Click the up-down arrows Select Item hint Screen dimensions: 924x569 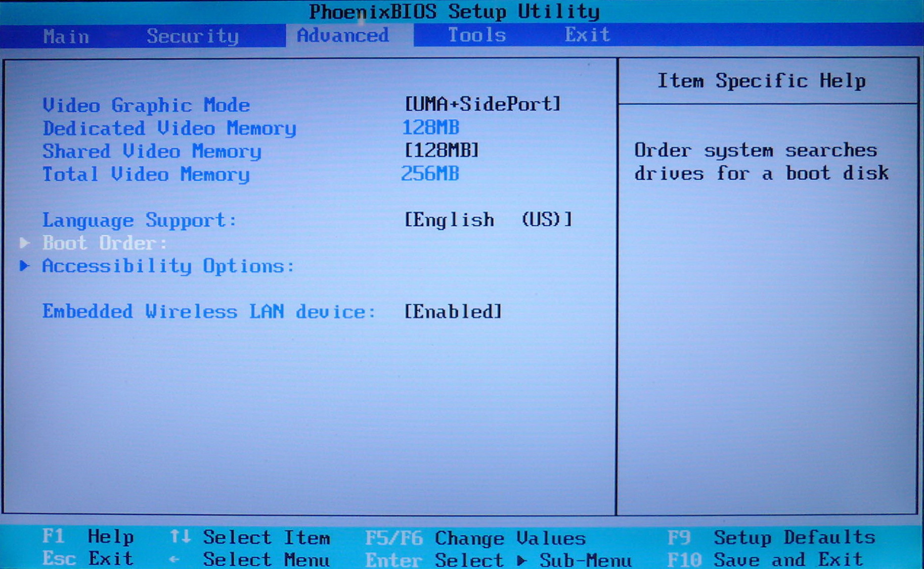250,537
